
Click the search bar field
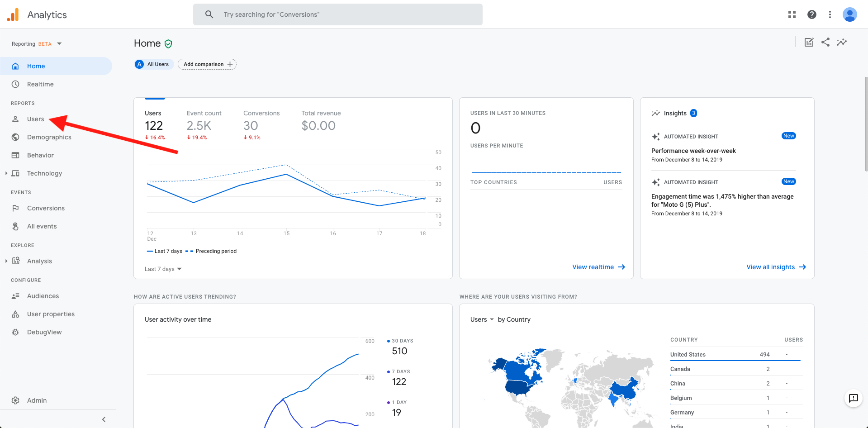[338, 14]
